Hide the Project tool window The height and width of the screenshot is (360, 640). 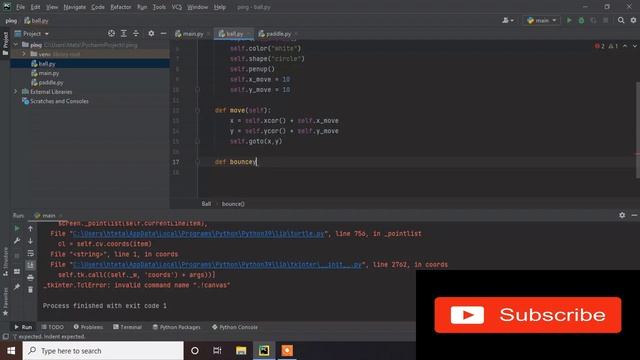click(x=163, y=33)
